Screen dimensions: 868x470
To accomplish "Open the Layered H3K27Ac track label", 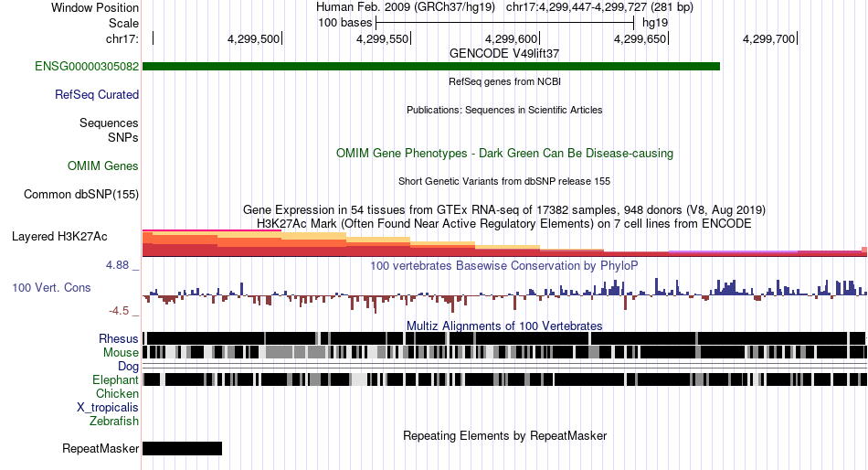I will tap(59, 237).
